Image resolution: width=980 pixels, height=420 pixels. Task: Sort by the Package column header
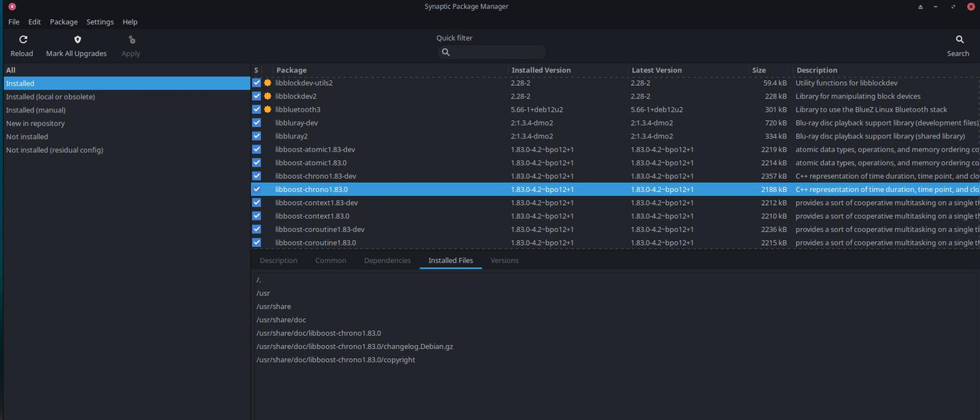pyautogui.click(x=390, y=70)
